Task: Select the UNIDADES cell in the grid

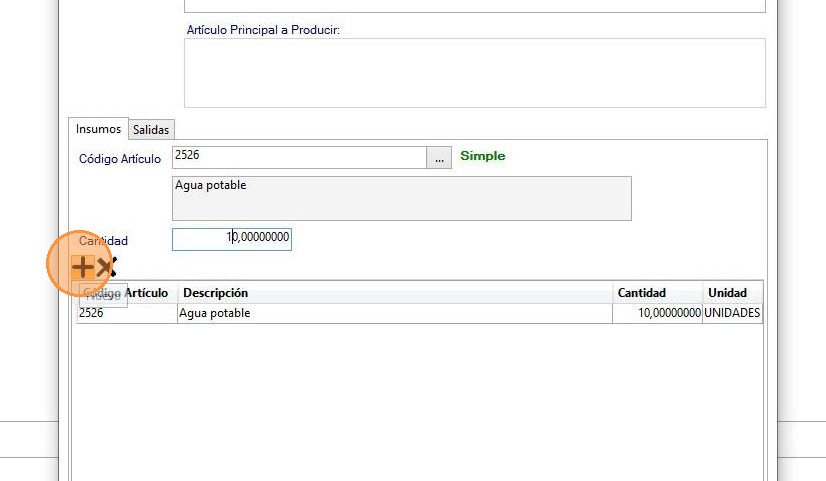Action: coord(732,313)
